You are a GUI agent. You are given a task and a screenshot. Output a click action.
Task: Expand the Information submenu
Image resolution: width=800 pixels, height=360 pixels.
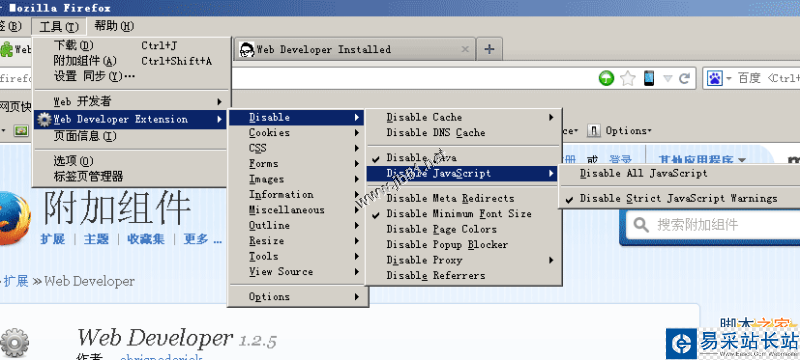(296, 194)
